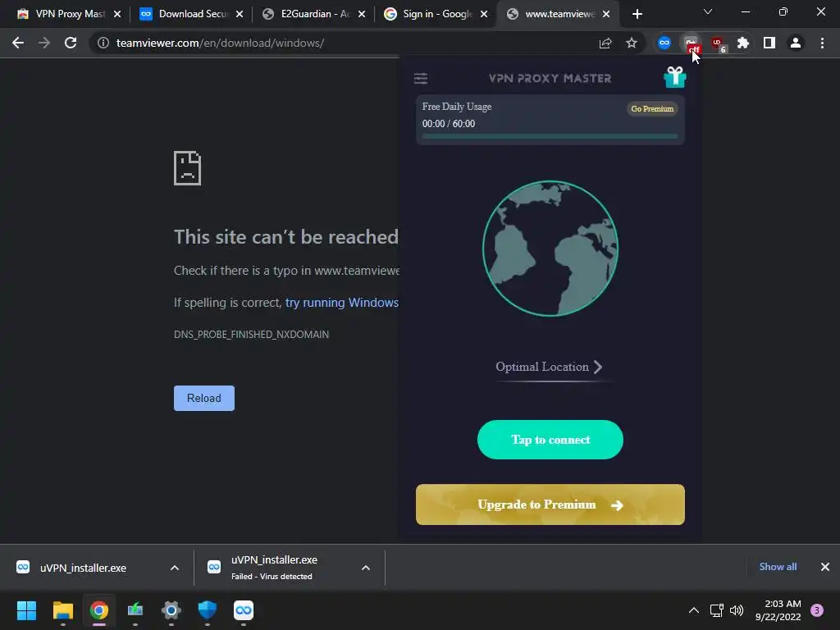Open a new browser tab
Image resolution: width=840 pixels, height=630 pixels.
click(637, 14)
